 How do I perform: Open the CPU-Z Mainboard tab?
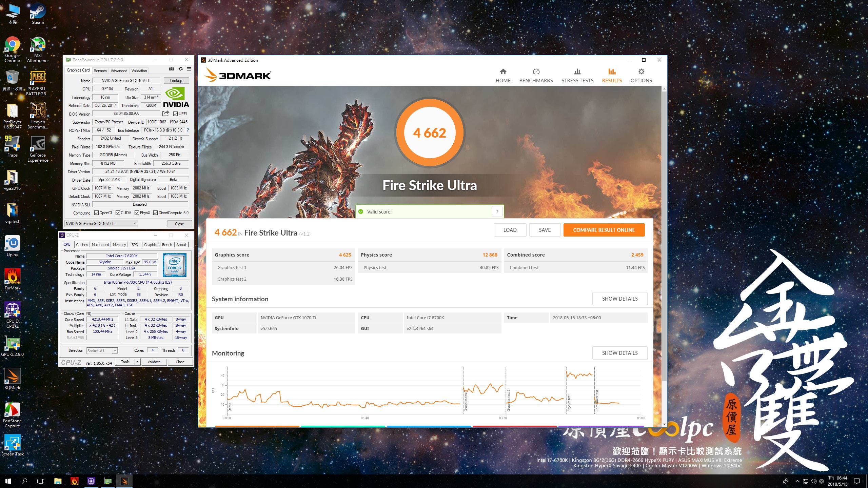[100, 245]
